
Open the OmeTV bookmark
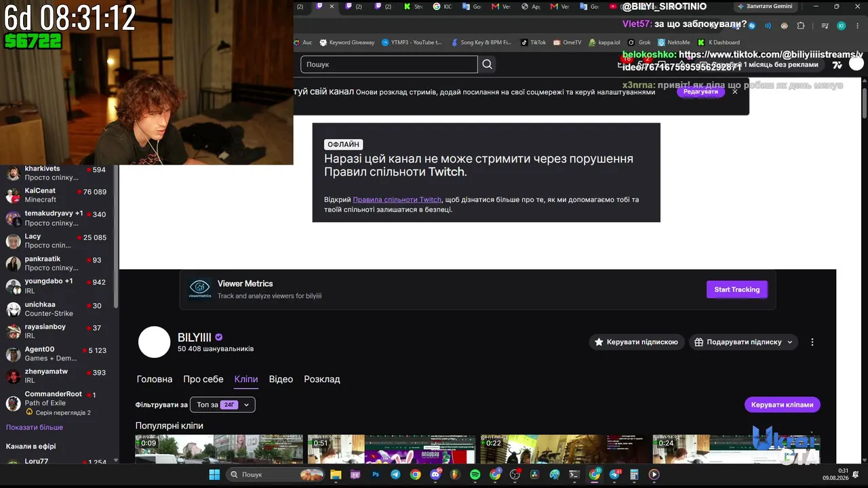568,42
